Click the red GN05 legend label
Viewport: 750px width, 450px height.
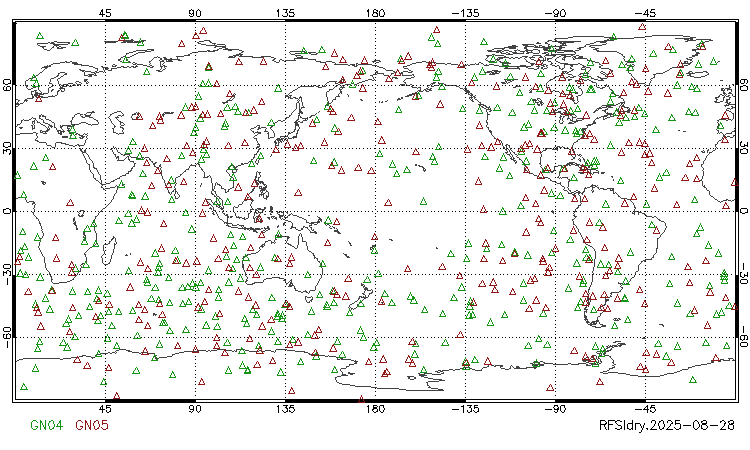[x=92, y=425]
